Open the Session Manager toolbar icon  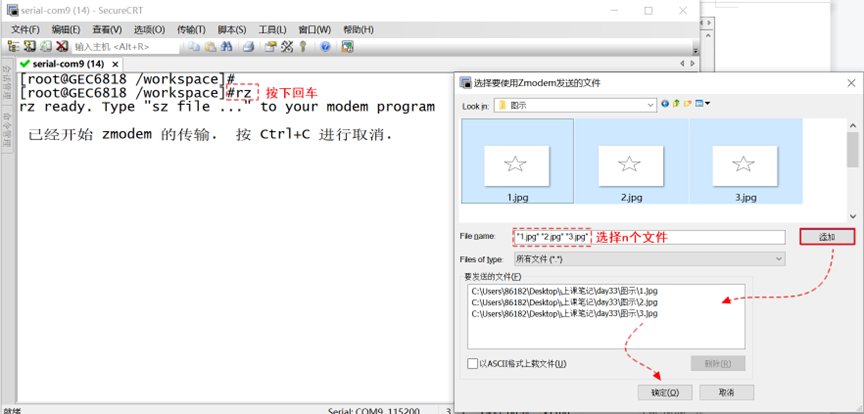[x=13, y=46]
